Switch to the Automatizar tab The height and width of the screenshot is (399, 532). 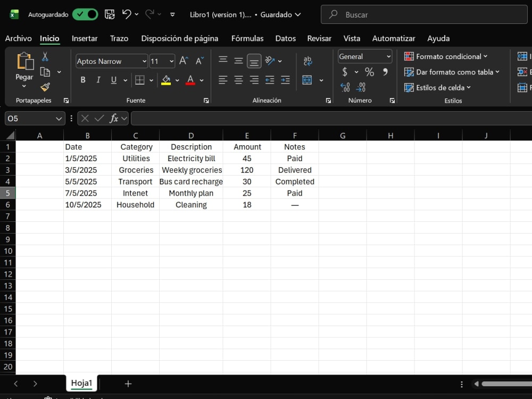coord(394,38)
